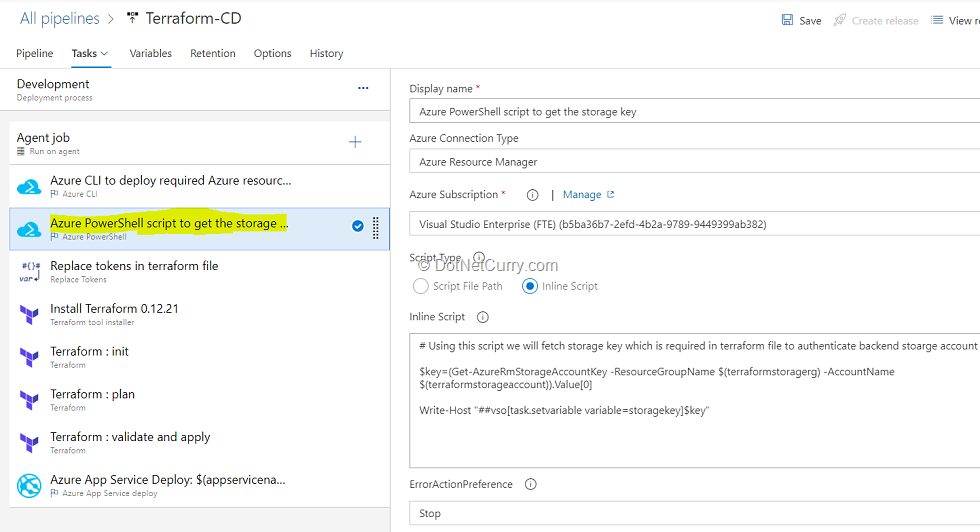The width and height of the screenshot is (980, 532).
Task: Click the Azure Subscription info icon
Action: tap(532, 195)
